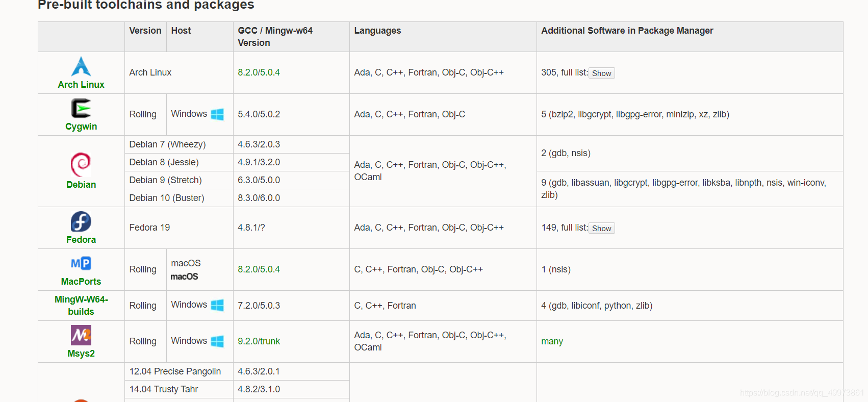Screen dimensions: 868x402
Task: Click version 4.8.2/3.1.0 cell
Action: [291, 389]
